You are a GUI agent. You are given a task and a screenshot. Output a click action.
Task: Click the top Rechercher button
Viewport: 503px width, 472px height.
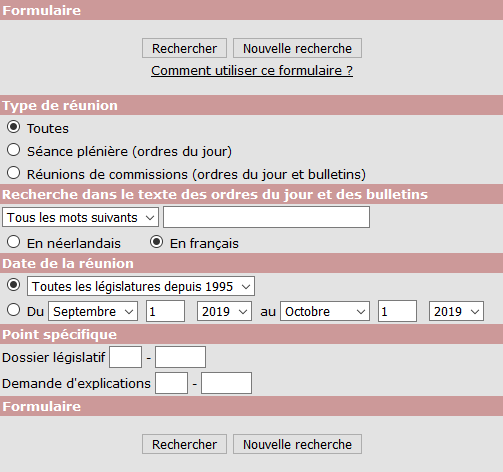pos(184,48)
